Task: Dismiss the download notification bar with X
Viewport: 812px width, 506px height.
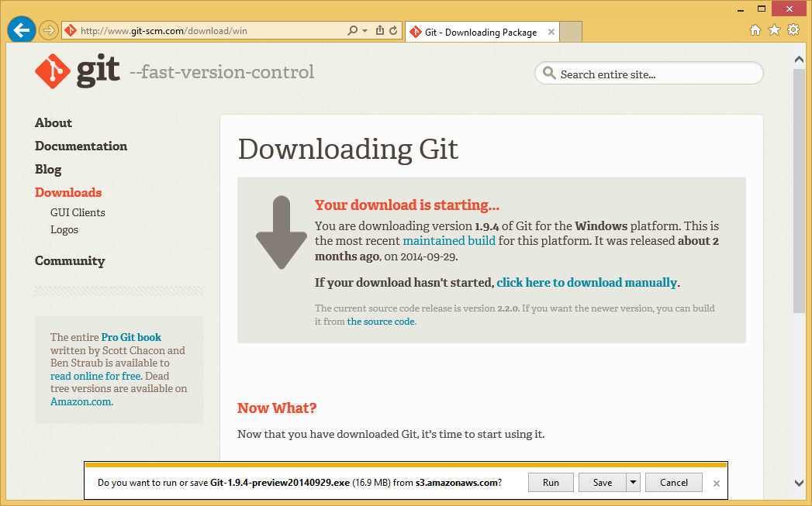Action: (x=717, y=484)
